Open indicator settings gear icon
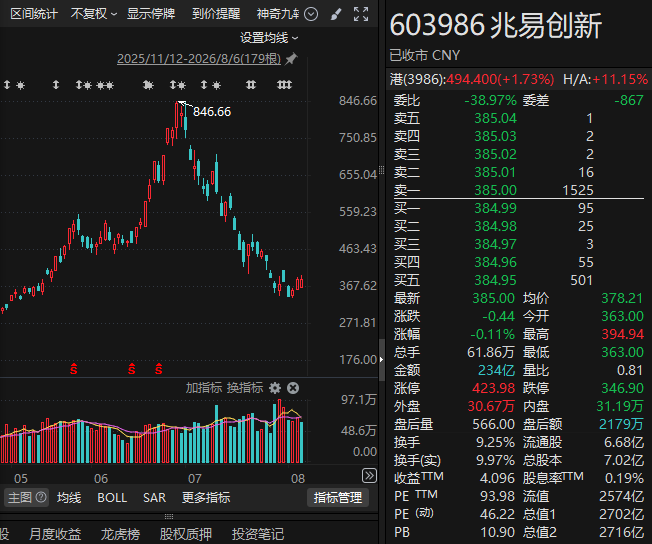652x544 pixels. pyautogui.click(x=274, y=388)
